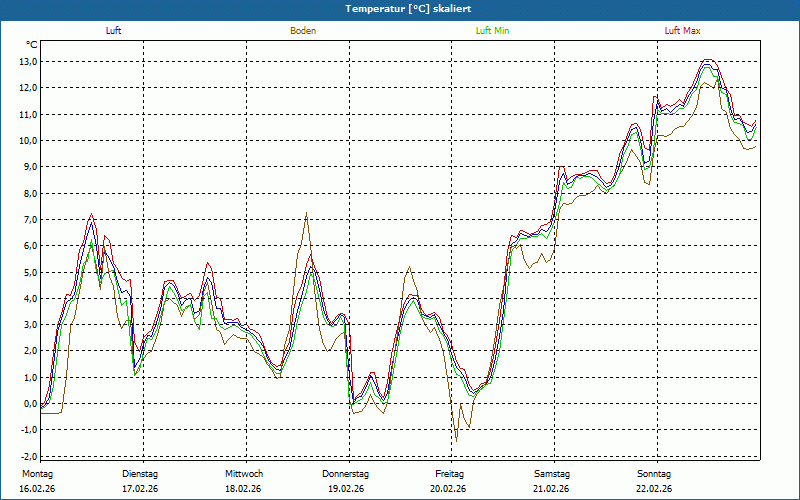Select the Boden legend entry

coord(303,31)
